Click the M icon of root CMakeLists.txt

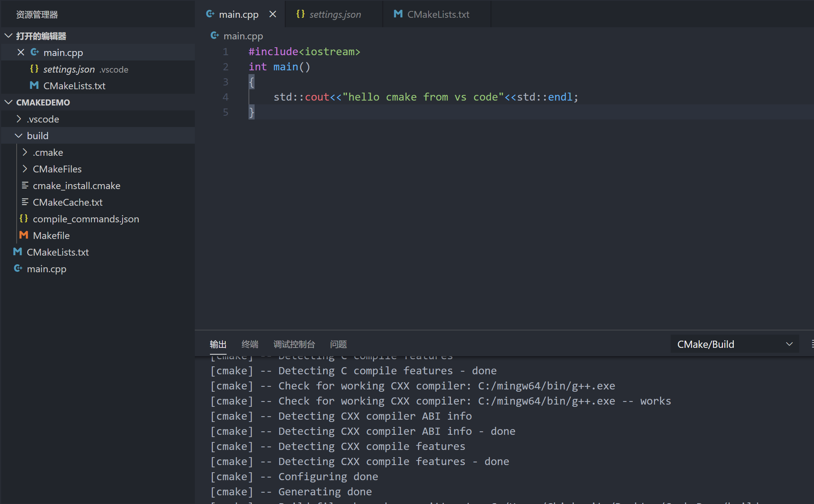click(17, 252)
